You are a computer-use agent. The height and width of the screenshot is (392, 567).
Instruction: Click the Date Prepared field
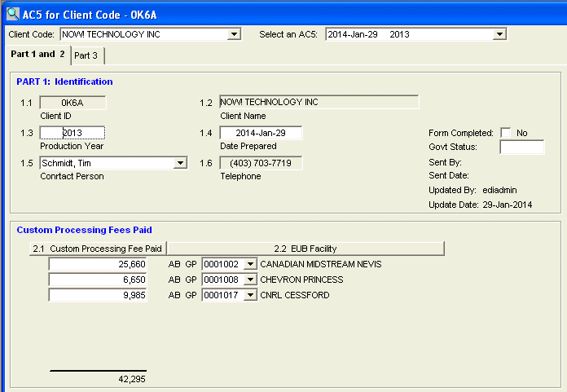[x=261, y=133]
